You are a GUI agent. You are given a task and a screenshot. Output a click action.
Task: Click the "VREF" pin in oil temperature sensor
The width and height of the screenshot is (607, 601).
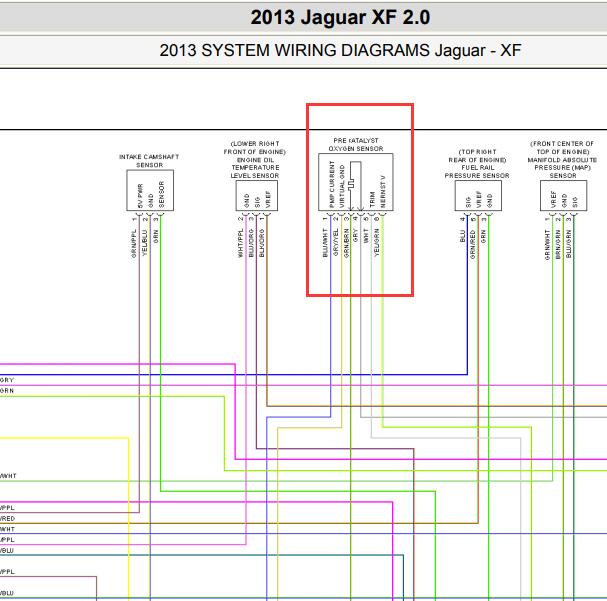(268, 200)
